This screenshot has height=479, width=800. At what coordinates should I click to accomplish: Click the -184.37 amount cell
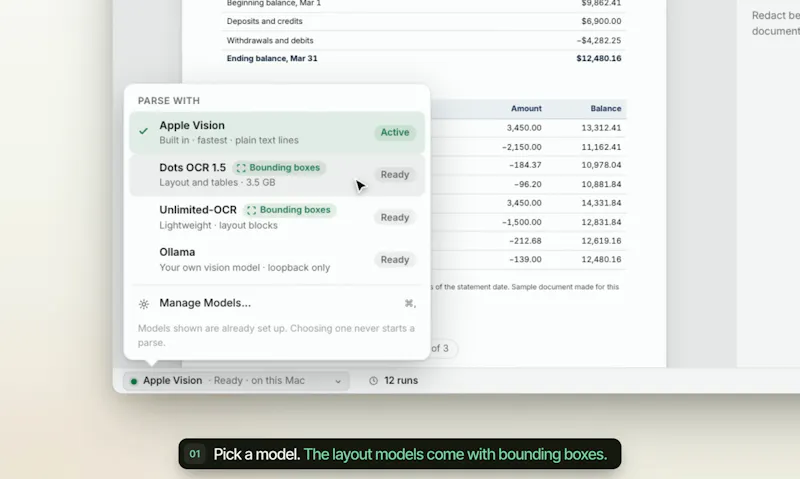click(525, 165)
